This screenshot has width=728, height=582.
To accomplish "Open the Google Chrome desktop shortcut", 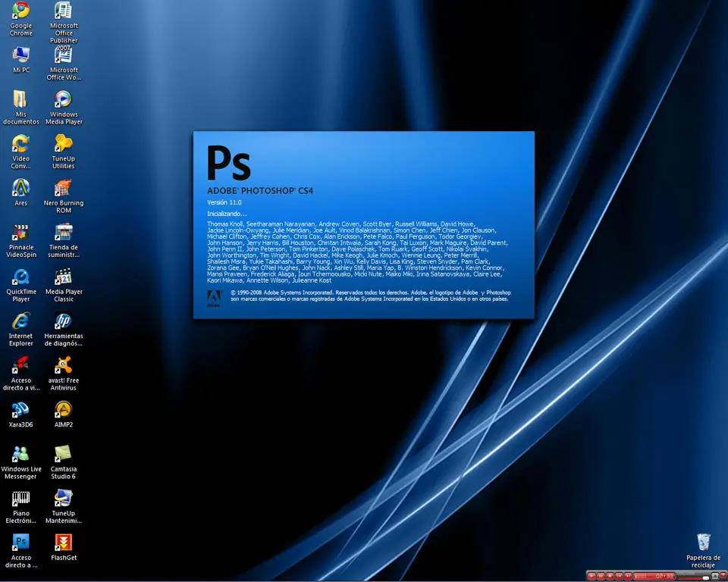I will tap(21, 19).
